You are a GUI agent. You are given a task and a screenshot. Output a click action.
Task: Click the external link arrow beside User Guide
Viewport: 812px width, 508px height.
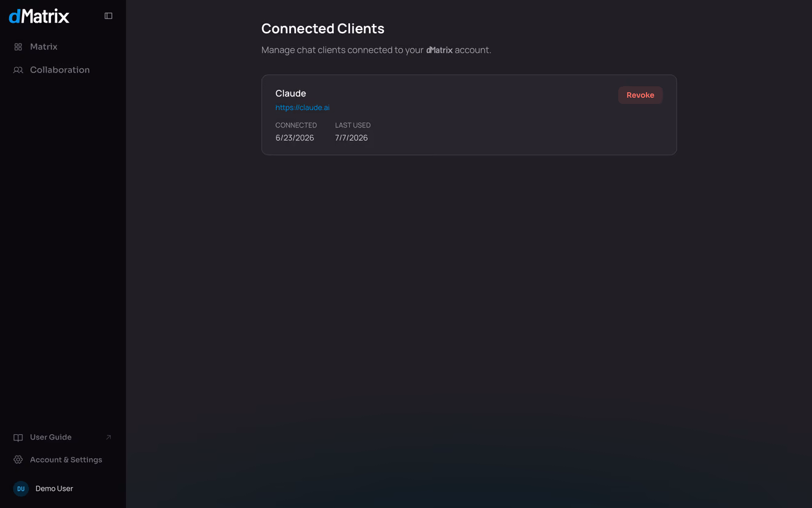[108, 437]
